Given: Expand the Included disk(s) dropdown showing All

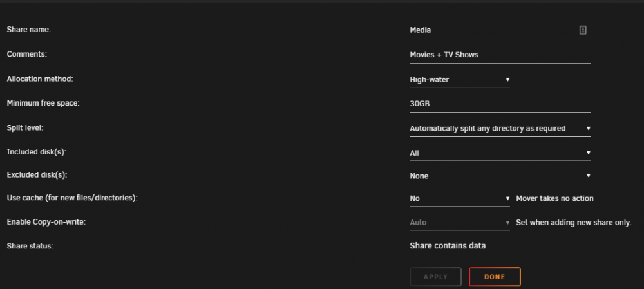Looking at the screenshot, I should 500,153.
